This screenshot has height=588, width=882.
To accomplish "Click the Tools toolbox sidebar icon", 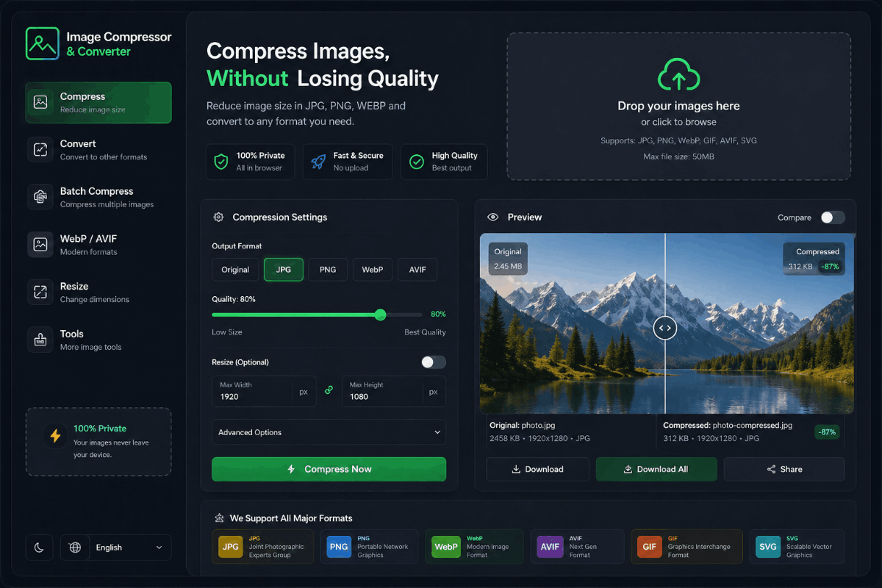I will click(40, 340).
